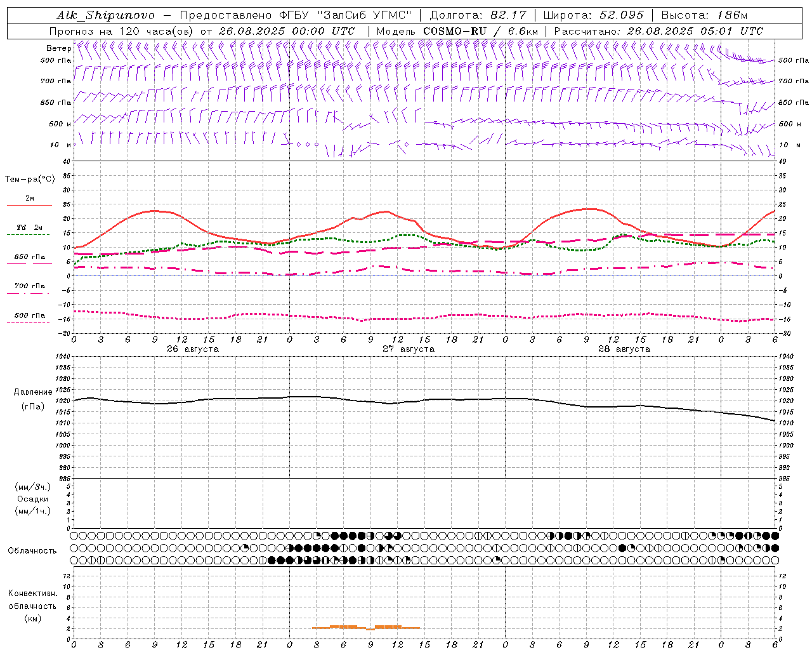
Task: Click the solid red line under '2м' legend
Action: pos(29,206)
